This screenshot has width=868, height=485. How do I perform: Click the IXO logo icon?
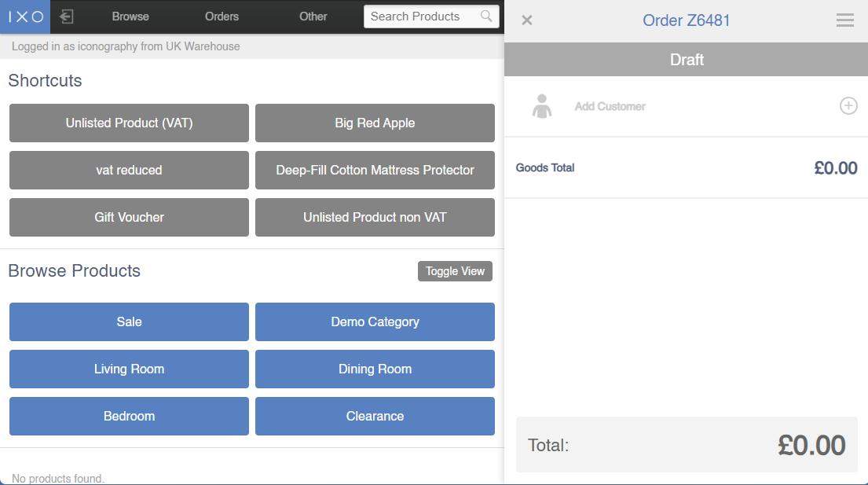(25, 17)
